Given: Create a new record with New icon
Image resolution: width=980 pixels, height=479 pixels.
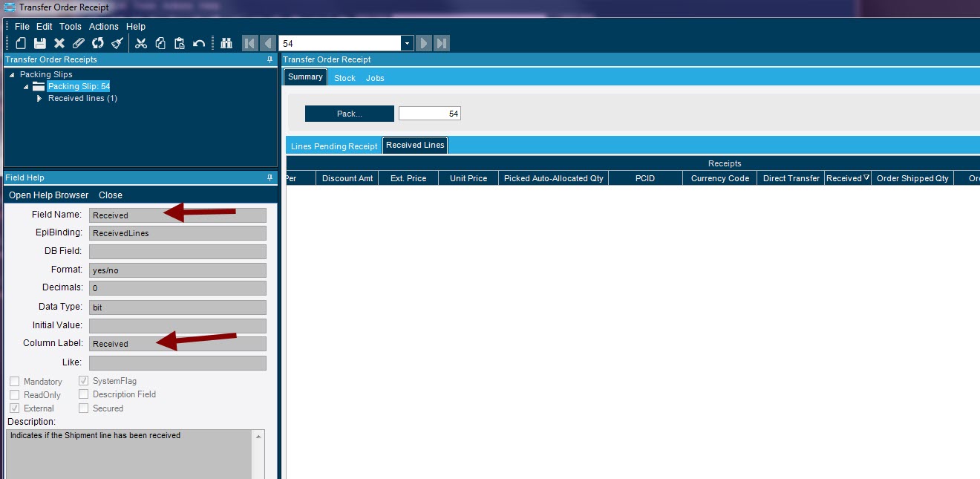Looking at the screenshot, I should (21, 44).
